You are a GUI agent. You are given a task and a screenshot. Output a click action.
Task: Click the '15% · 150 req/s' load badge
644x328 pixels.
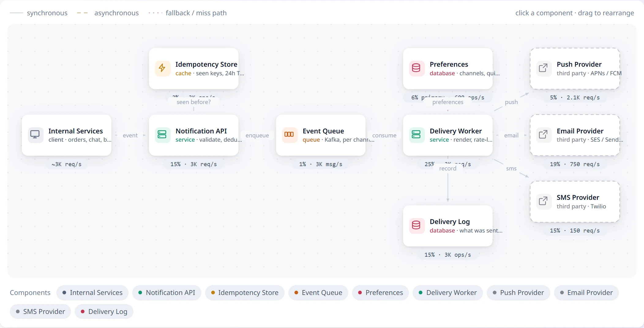(x=575, y=231)
